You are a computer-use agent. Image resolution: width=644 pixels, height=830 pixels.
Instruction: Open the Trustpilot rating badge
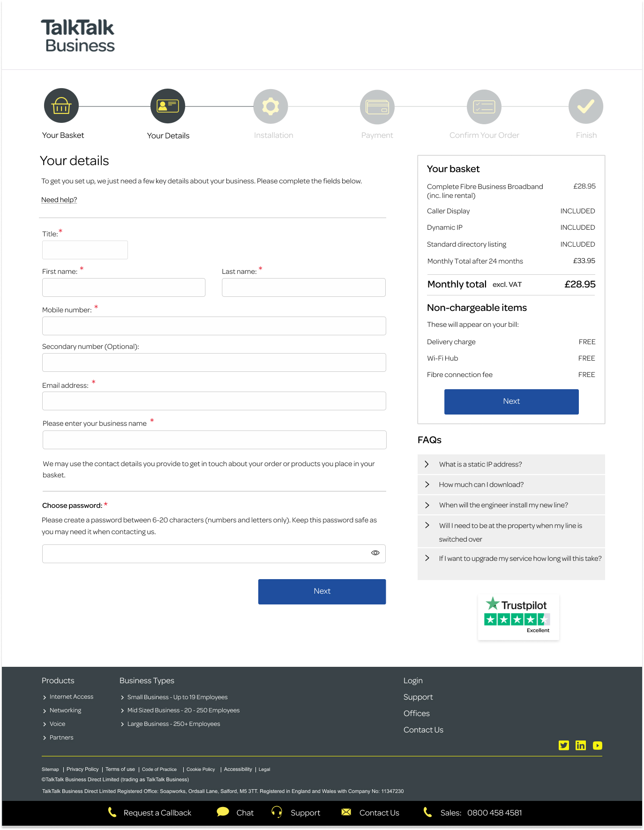click(518, 617)
